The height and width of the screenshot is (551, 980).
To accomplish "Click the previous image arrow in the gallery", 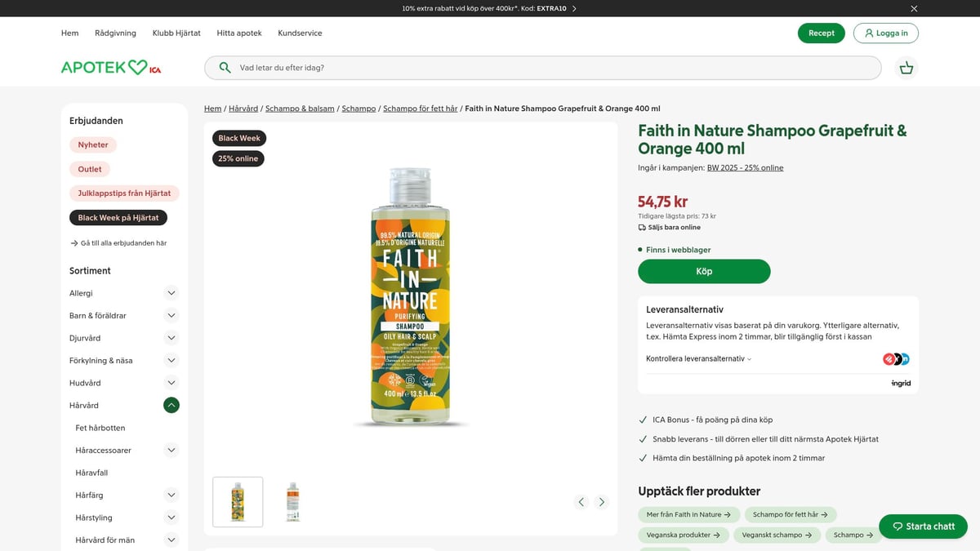I will [581, 501].
